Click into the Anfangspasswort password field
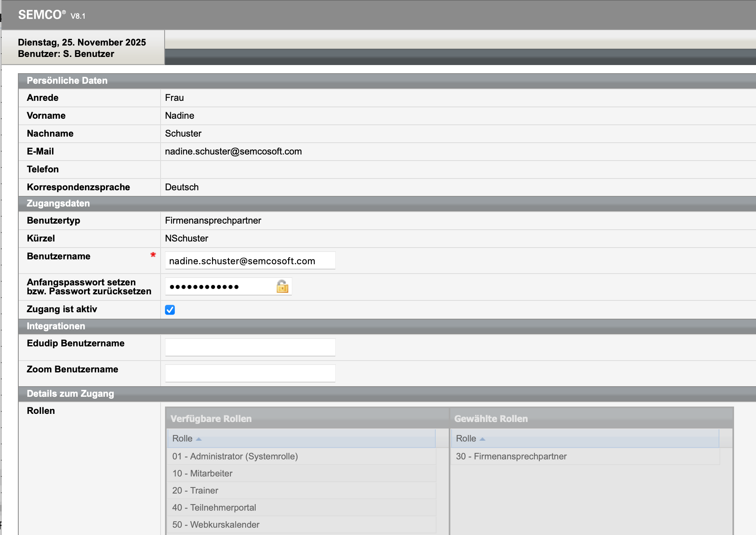The image size is (756, 535). (x=219, y=287)
